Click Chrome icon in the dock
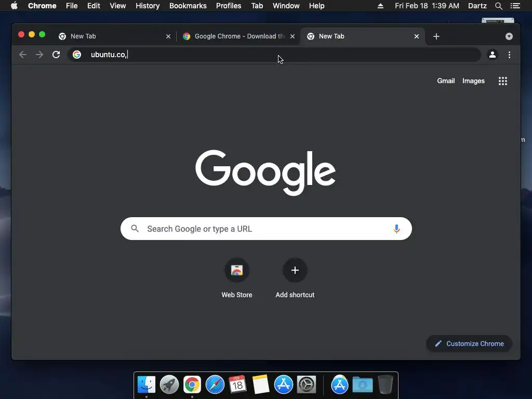532x399 pixels. (192, 385)
